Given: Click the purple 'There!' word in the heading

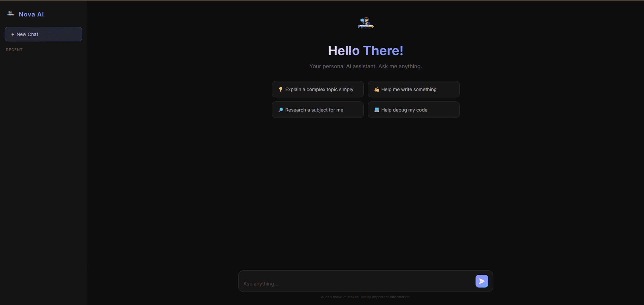Looking at the screenshot, I should point(383,51).
